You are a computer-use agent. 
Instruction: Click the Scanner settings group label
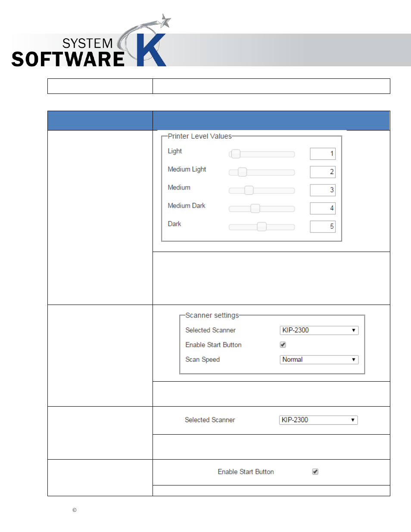tap(212, 315)
